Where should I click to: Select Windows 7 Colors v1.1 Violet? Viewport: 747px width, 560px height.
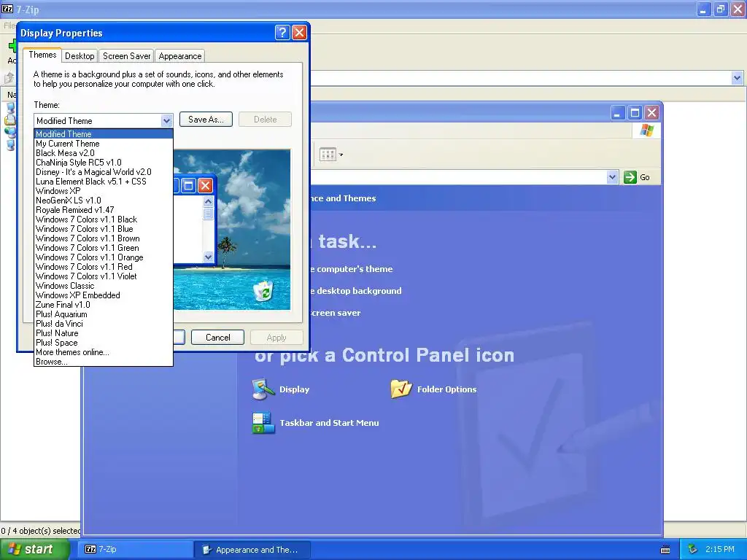pyautogui.click(x=104, y=276)
